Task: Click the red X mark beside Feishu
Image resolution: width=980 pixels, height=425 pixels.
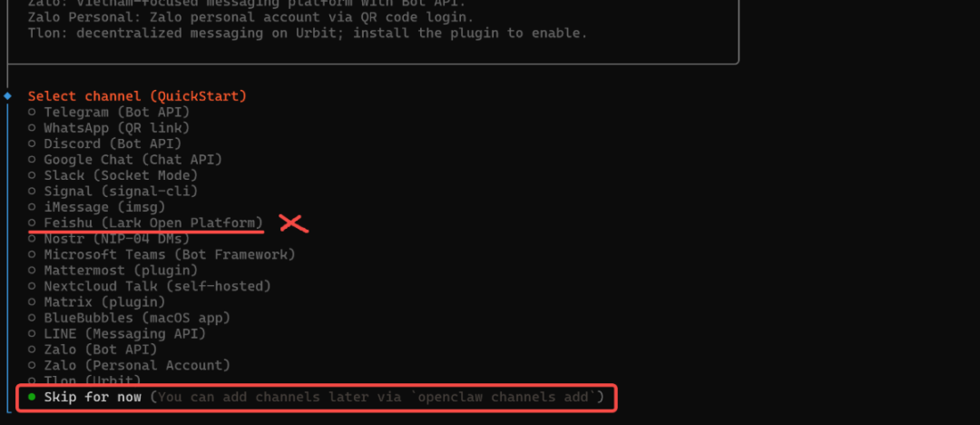Action: pos(294,223)
